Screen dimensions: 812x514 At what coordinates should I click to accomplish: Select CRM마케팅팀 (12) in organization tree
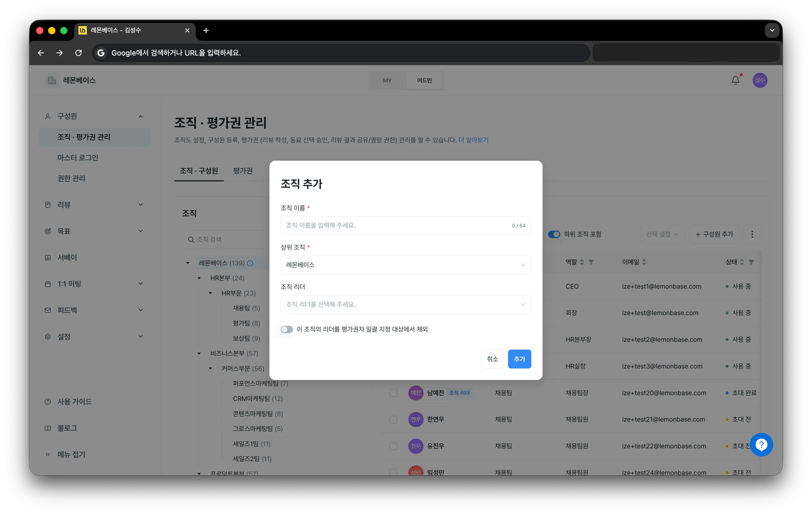(258, 398)
